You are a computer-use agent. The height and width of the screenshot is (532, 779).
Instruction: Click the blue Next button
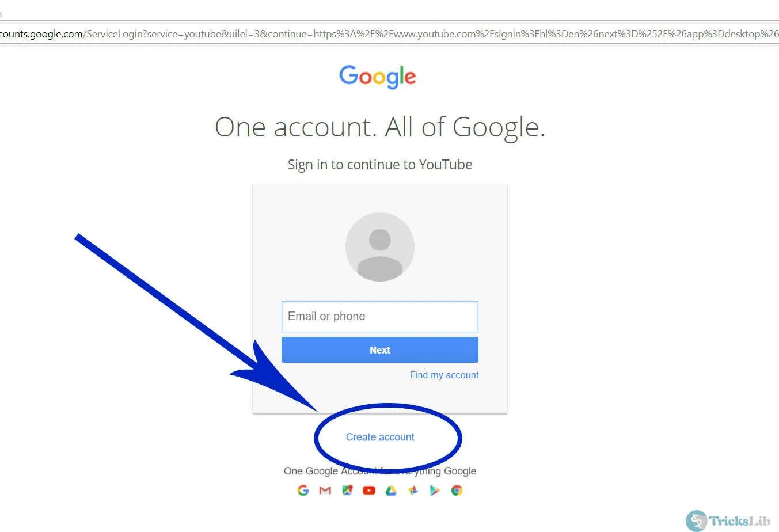point(380,350)
